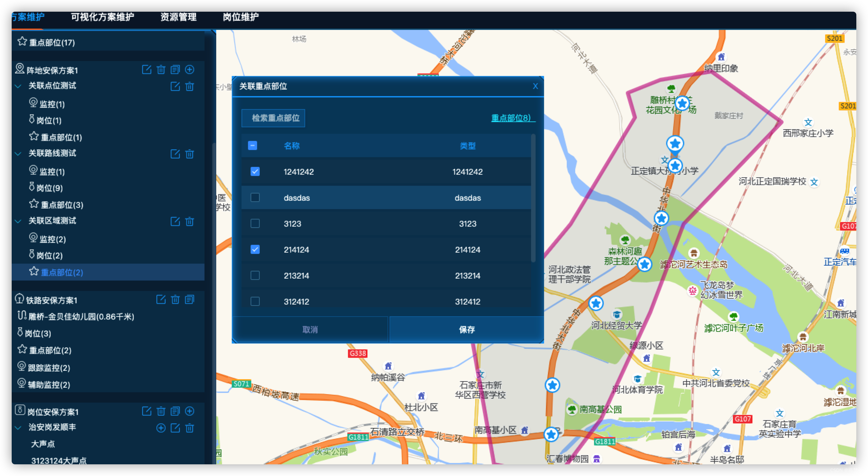Screen dimensions: 868x476
Task: Click star marker near 河北经贸大学 on map
Action: (596, 303)
